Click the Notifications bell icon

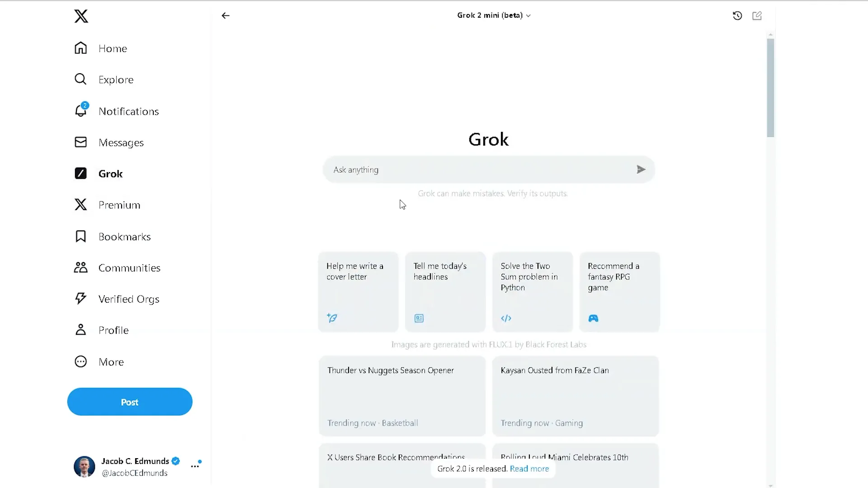(80, 111)
